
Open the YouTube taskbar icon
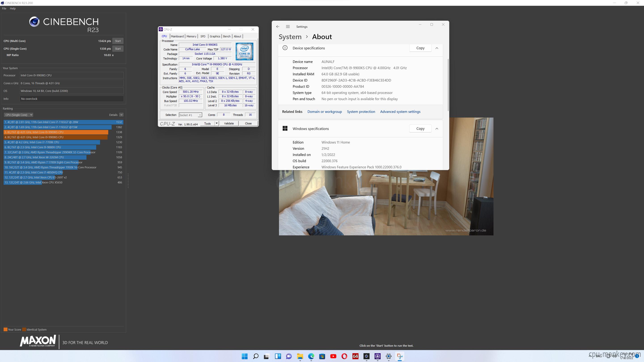tap(333, 356)
